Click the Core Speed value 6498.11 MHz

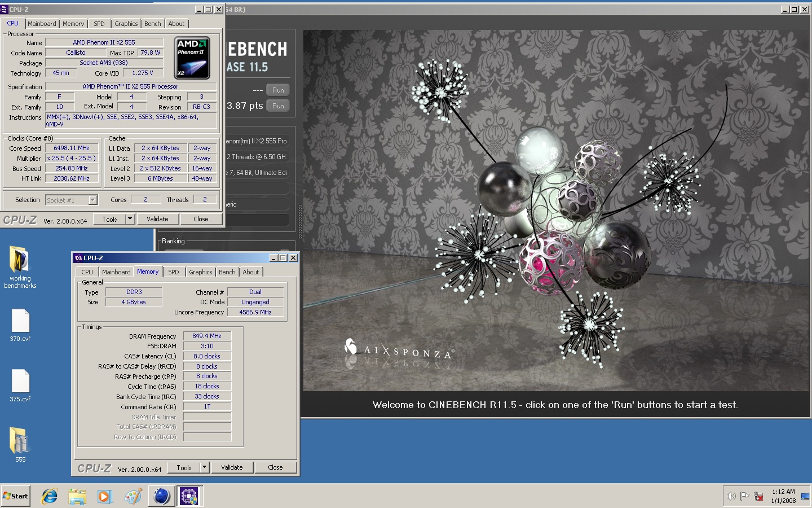coord(72,148)
